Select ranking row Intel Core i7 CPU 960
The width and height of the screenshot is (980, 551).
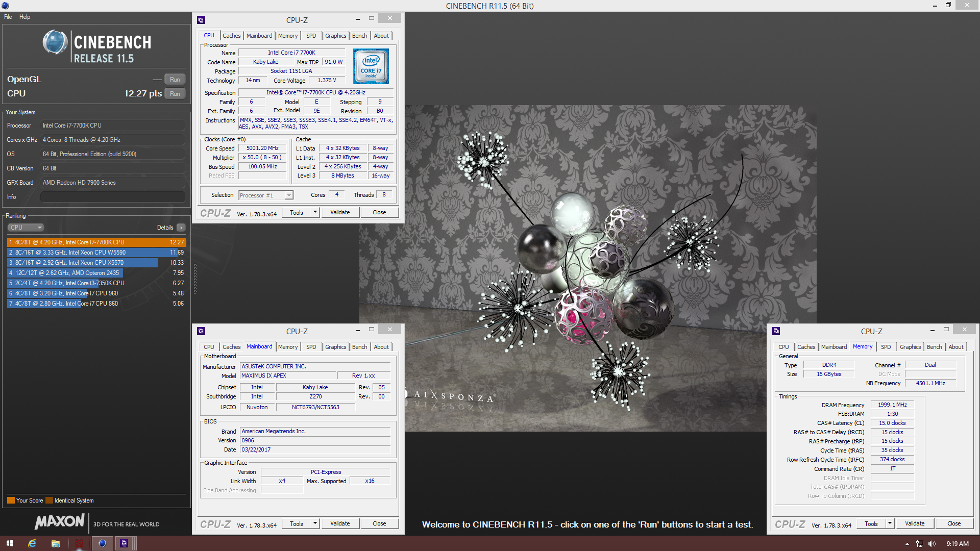point(96,293)
